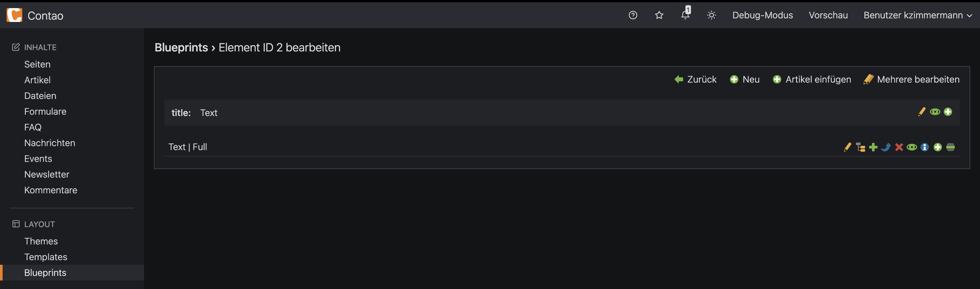Open the help question mark icon

(x=633, y=15)
